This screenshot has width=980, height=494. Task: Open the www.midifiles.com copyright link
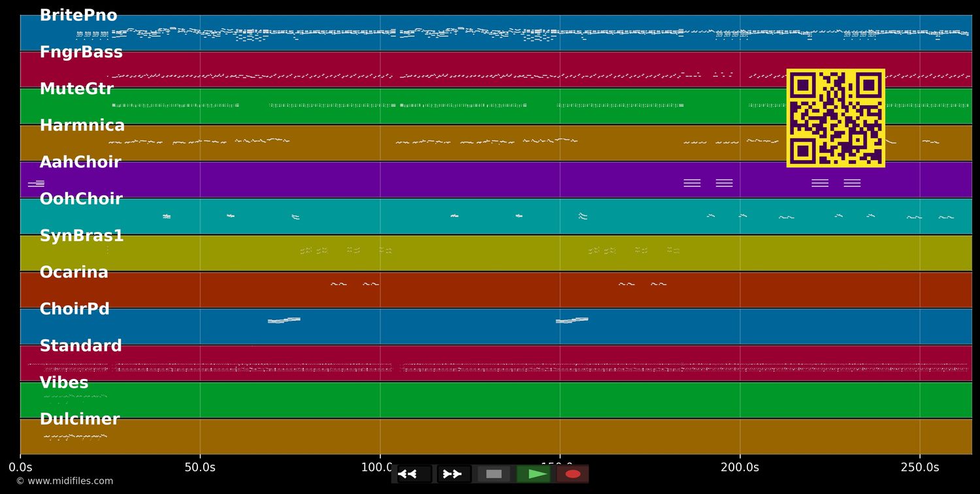pyautogui.click(x=64, y=481)
